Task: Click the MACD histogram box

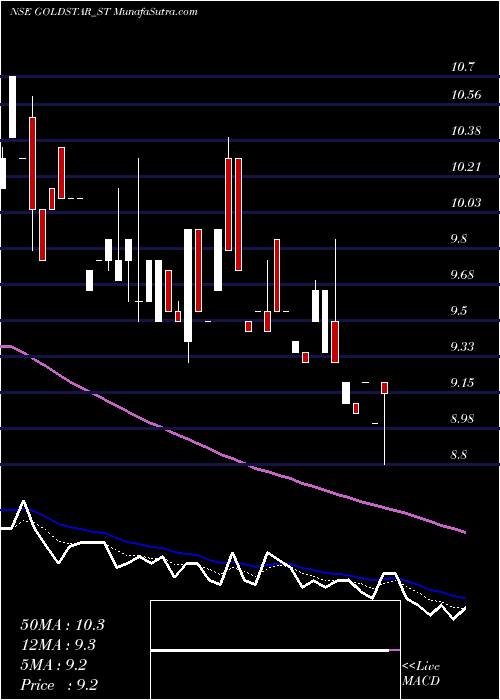Action: (275, 650)
